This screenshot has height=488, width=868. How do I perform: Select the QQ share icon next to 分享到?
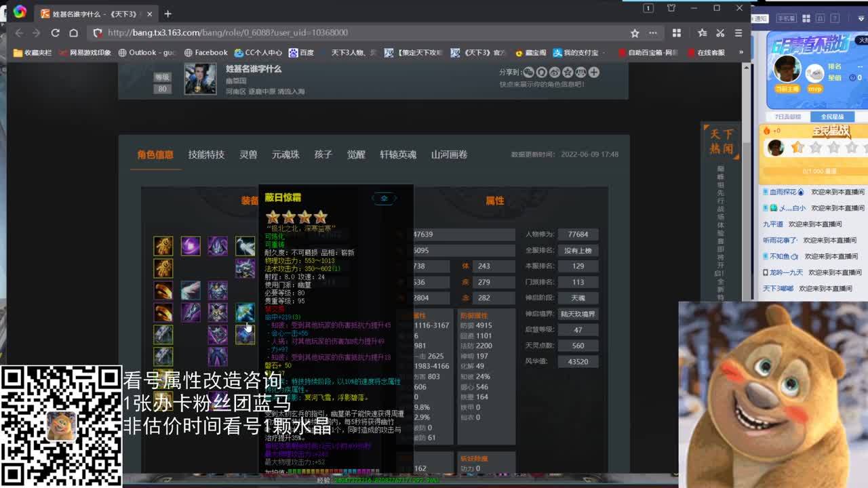[x=541, y=72]
